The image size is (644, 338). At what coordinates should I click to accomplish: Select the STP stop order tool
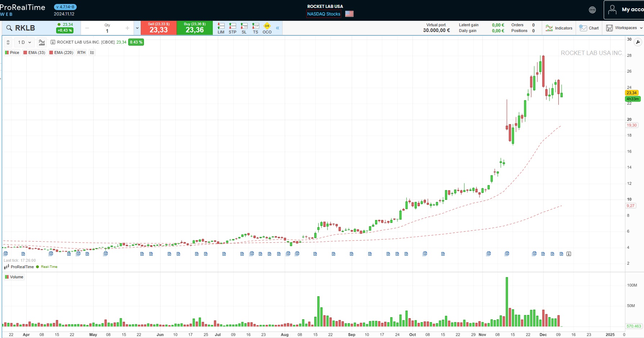pos(233,28)
